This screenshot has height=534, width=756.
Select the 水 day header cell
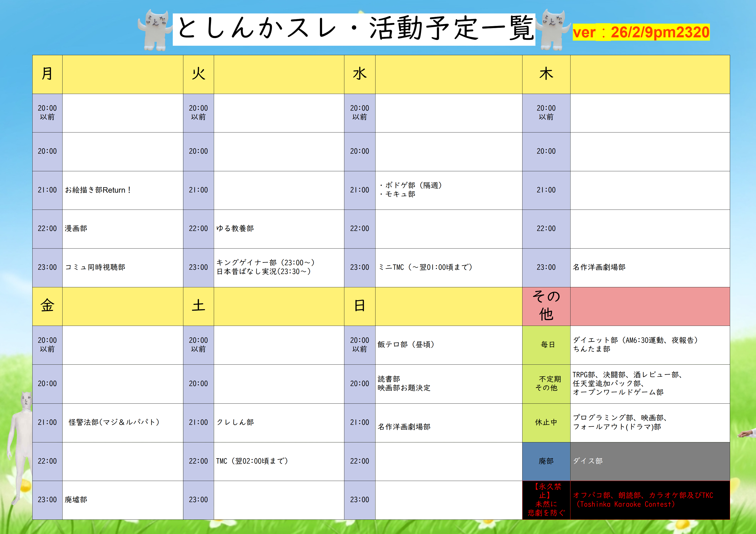pyautogui.click(x=360, y=74)
